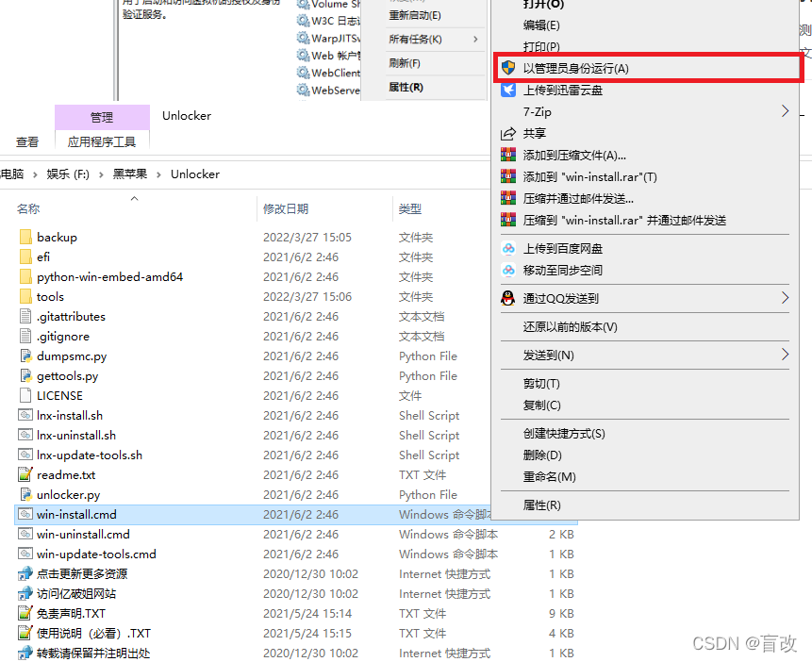Select 复制(C) from context menu

point(541,405)
